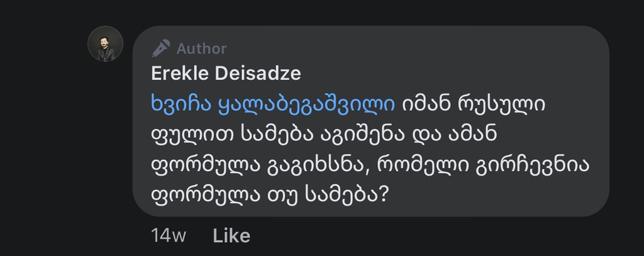
Task: Like the comment by Erekle Deisadze
Action: pyautogui.click(x=231, y=236)
